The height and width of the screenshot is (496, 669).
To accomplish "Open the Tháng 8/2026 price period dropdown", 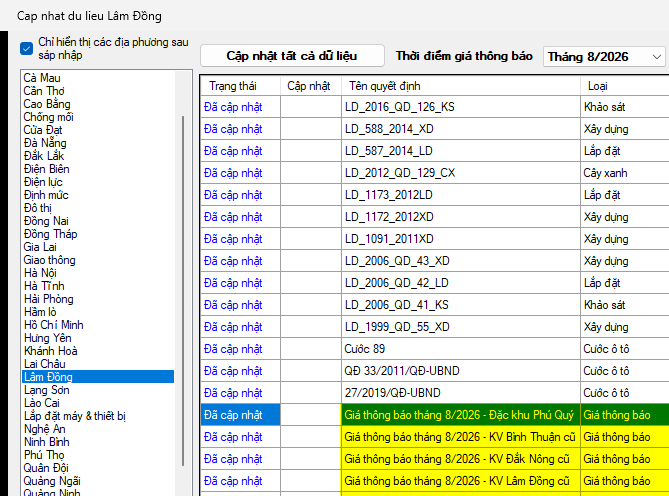I will pos(604,57).
